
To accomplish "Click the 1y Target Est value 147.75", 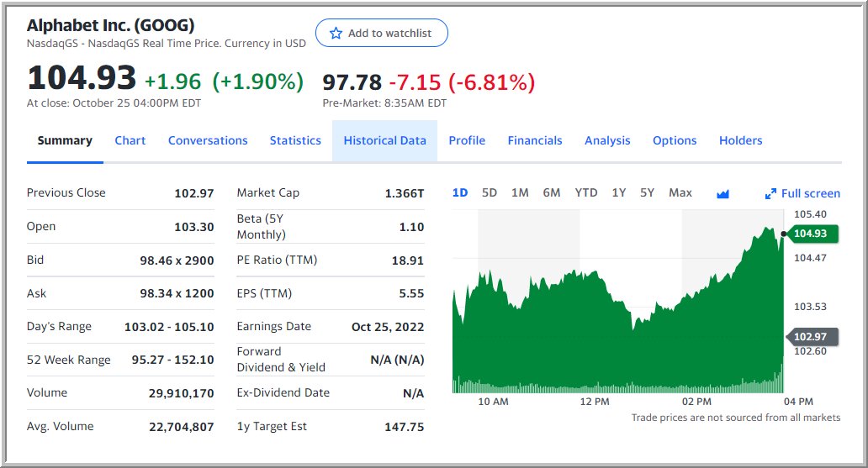I will click(404, 427).
